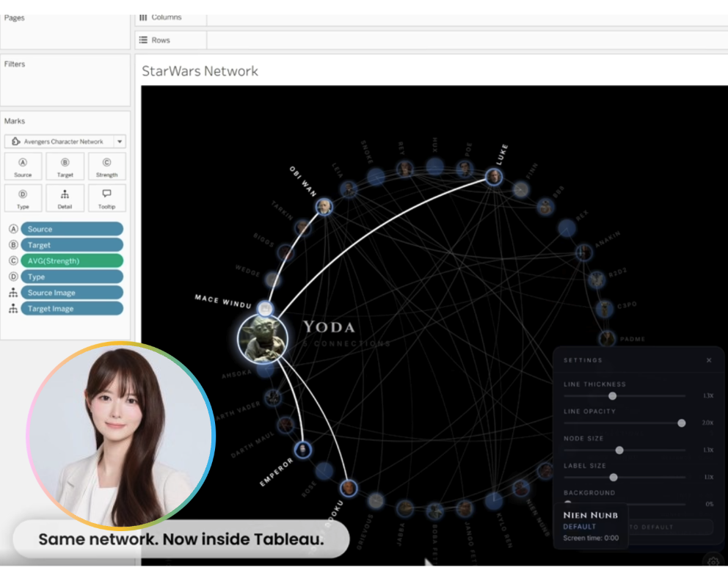
Task: Click the Poe node
Action: [x=465, y=169]
